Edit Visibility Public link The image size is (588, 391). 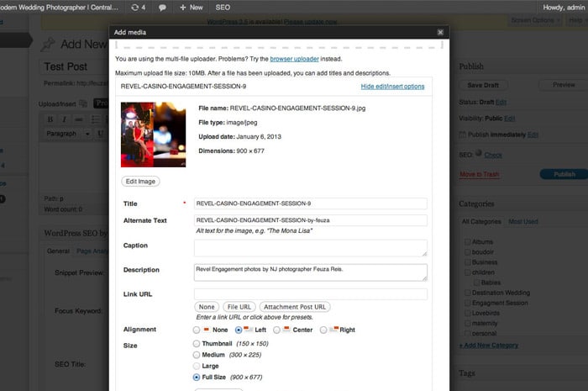(509, 119)
